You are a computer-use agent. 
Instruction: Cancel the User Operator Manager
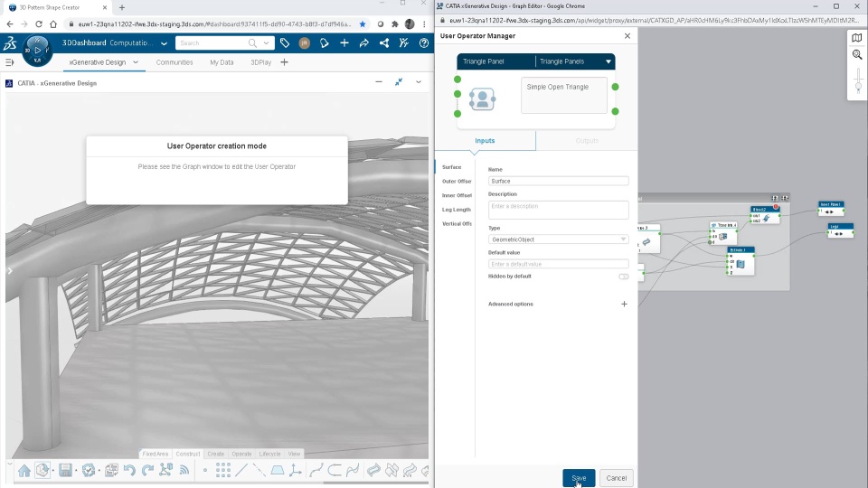[x=616, y=478]
